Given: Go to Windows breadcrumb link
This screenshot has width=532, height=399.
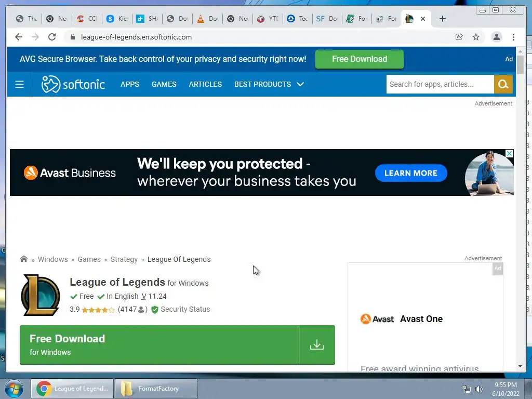Looking at the screenshot, I should (x=53, y=259).
